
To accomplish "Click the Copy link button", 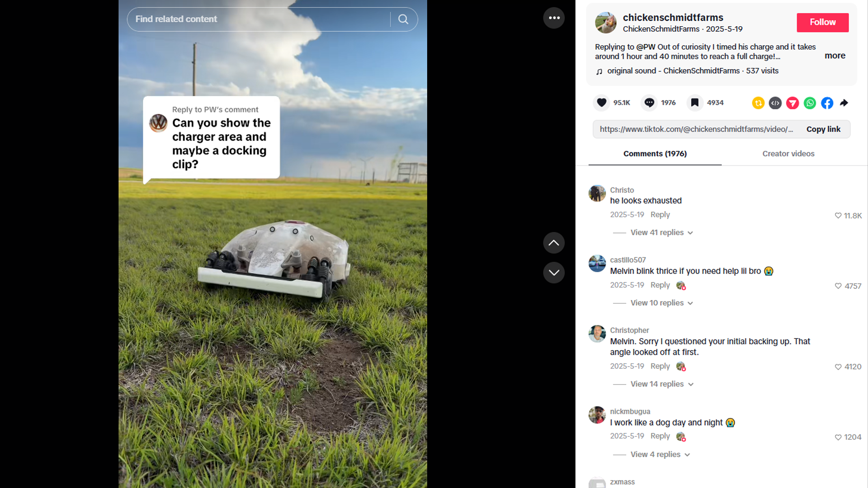I will pyautogui.click(x=823, y=129).
